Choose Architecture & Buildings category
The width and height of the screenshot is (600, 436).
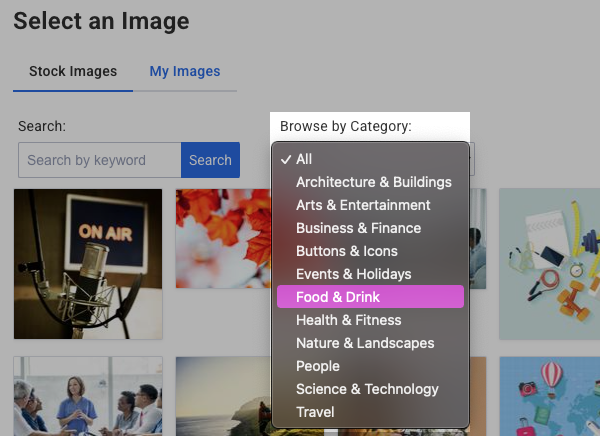(x=373, y=182)
